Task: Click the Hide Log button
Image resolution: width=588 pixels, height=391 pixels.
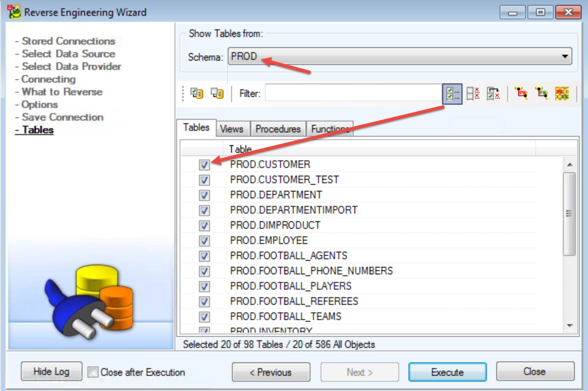Action: [x=51, y=372]
